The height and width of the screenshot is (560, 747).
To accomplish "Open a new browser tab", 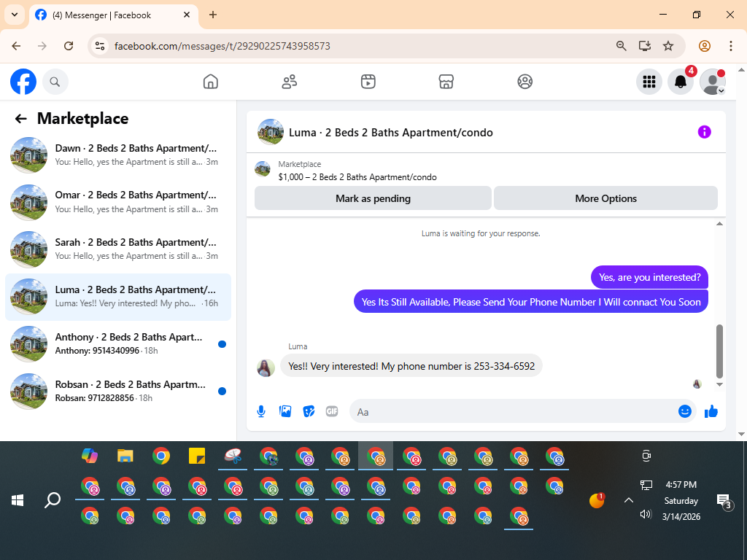I will pos(213,15).
